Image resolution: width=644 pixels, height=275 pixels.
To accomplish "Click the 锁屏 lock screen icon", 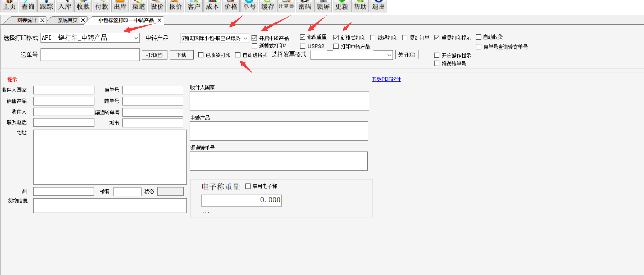I will (323, 6).
